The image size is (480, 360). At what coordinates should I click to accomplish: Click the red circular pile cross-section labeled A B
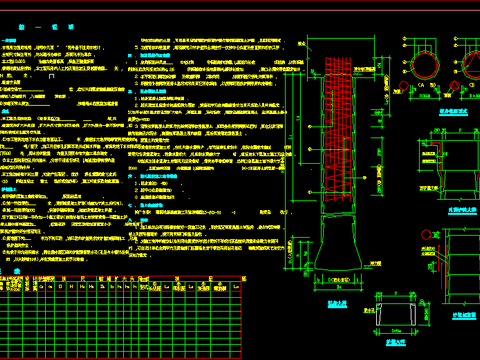[x=425, y=65]
